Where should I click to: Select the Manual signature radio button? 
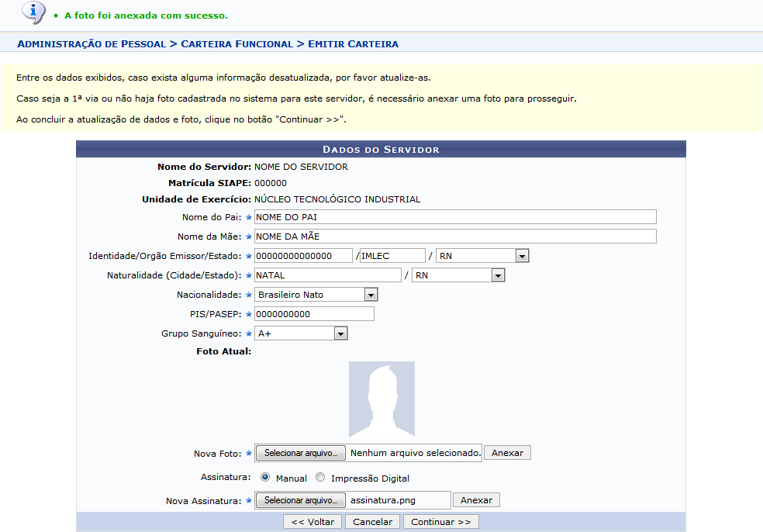click(265, 478)
